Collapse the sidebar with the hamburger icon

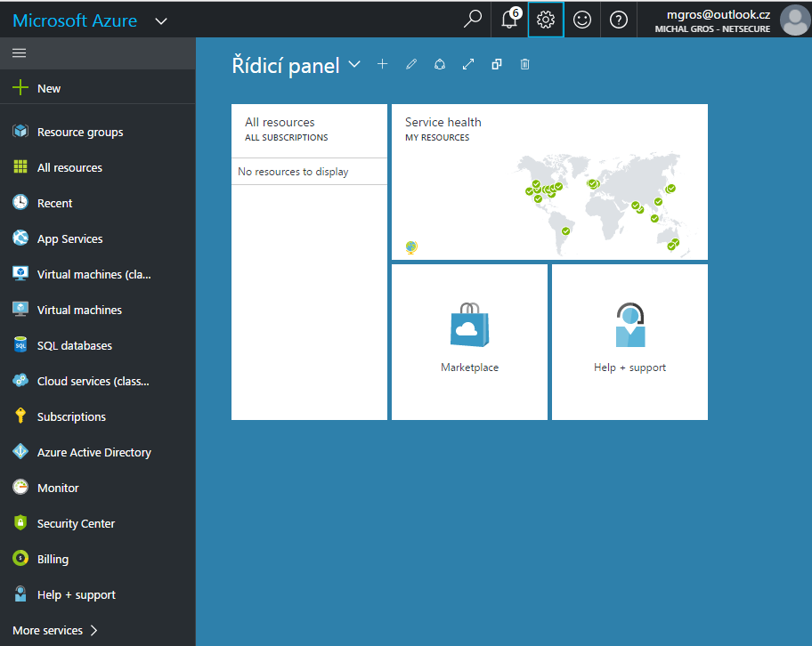coord(19,52)
